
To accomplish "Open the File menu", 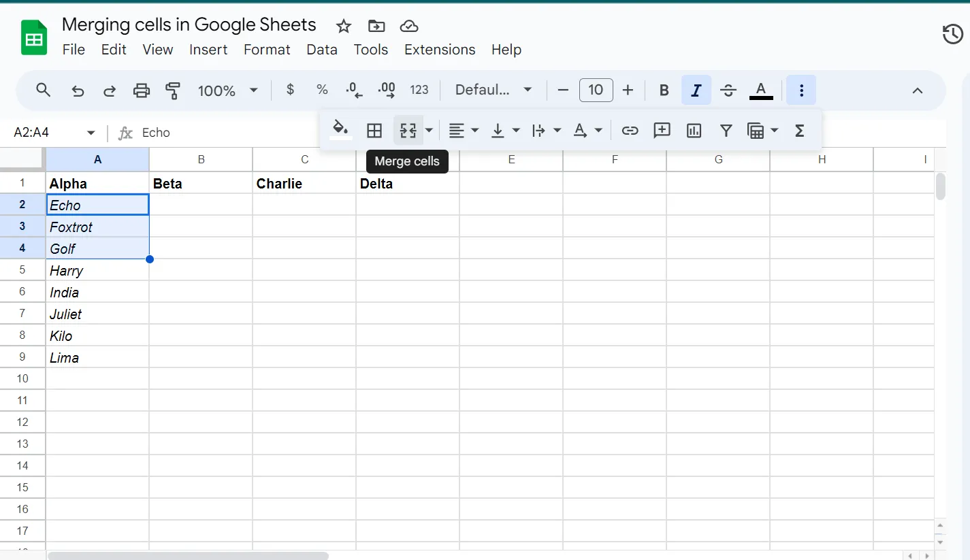I will click(x=74, y=50).
